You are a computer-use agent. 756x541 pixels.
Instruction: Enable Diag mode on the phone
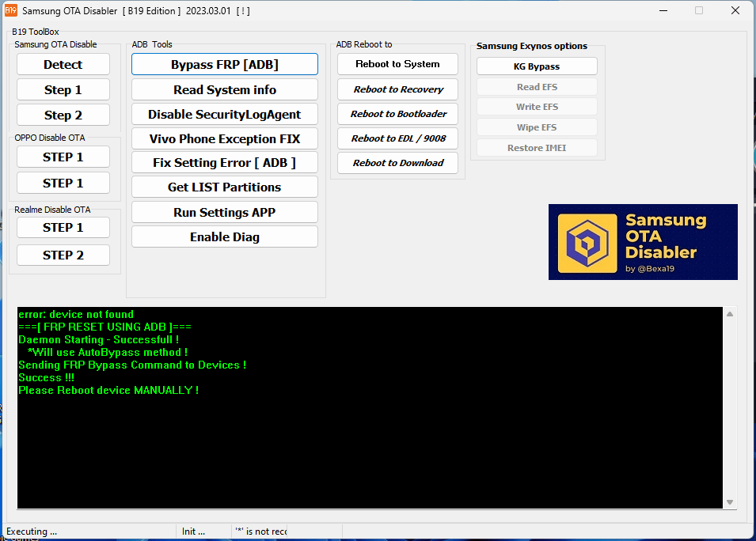click(x=224, y=236)
